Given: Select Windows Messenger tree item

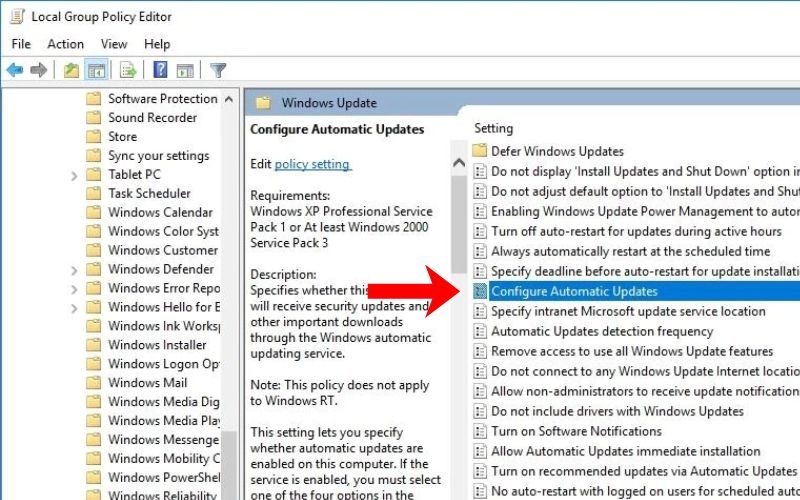Looking at the screenshot, I should 163,439.
